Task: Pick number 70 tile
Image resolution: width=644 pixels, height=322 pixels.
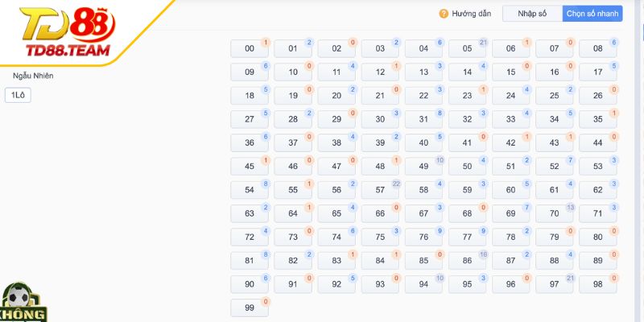Action: click(x=554, y=213)
